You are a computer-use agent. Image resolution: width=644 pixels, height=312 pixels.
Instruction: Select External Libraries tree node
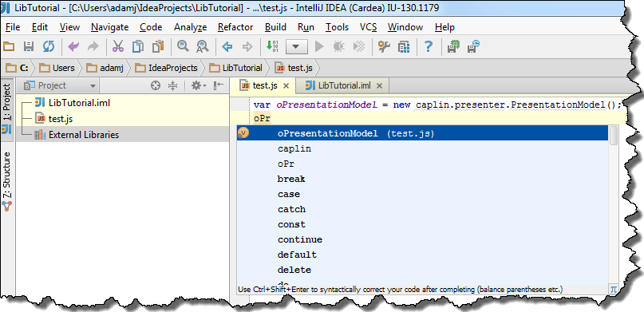point(83,134)
